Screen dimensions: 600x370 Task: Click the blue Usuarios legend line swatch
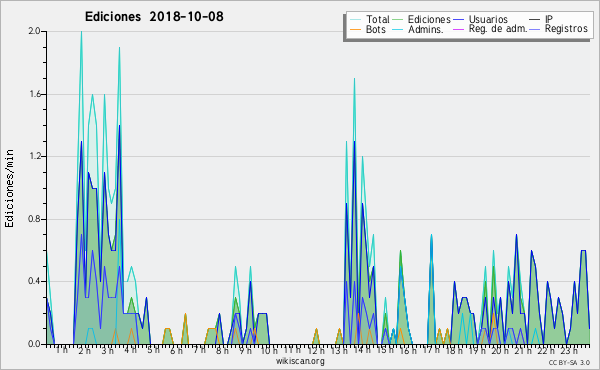pyautogui.click(x=458, y=20)
